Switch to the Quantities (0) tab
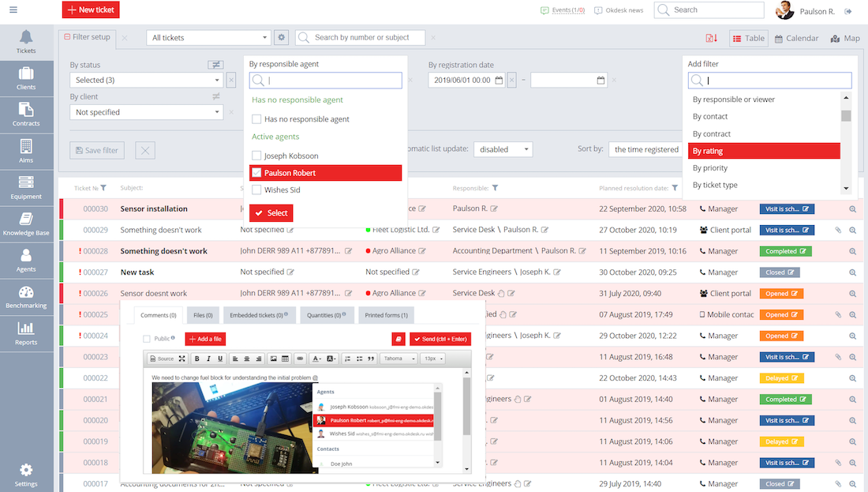This screenshot has width=868, height=492. click(x=327, y=315)
